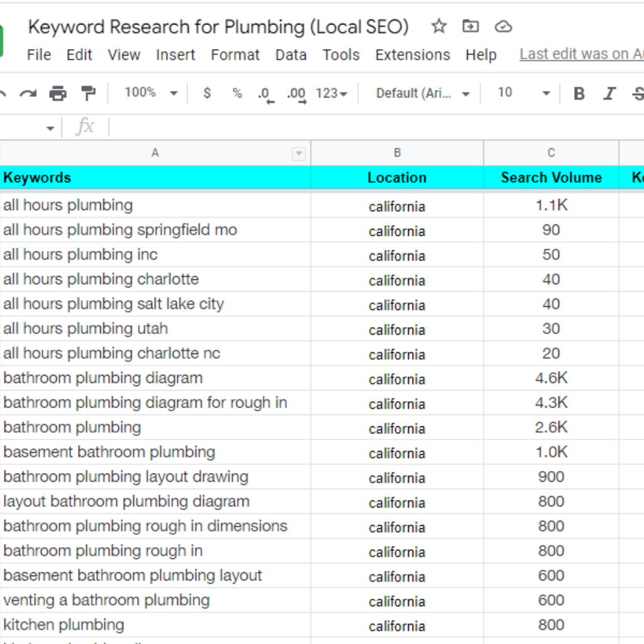Select search volume cell 50
The width and height of the screenshot is (644, 644).
pos(551,255)
